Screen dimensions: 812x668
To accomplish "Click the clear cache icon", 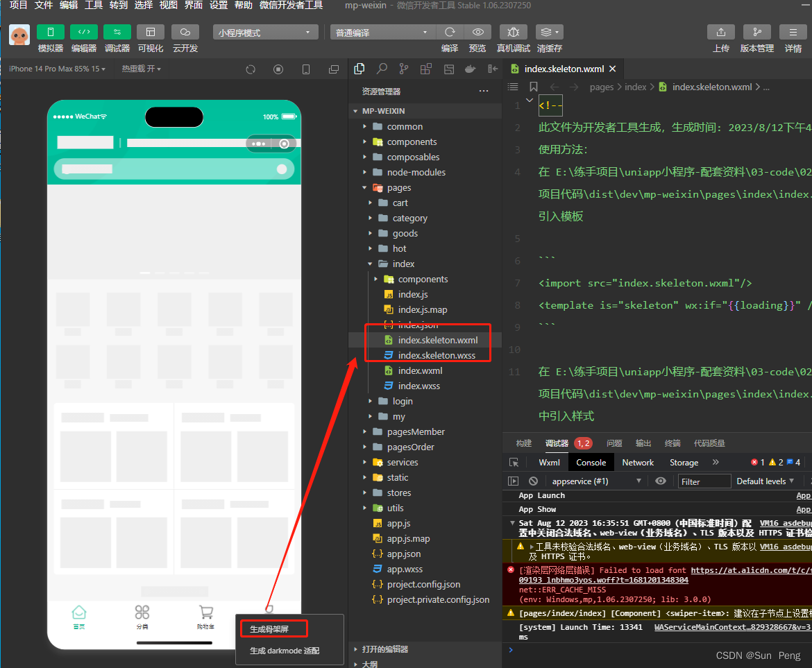I will [x=549, y=32].
